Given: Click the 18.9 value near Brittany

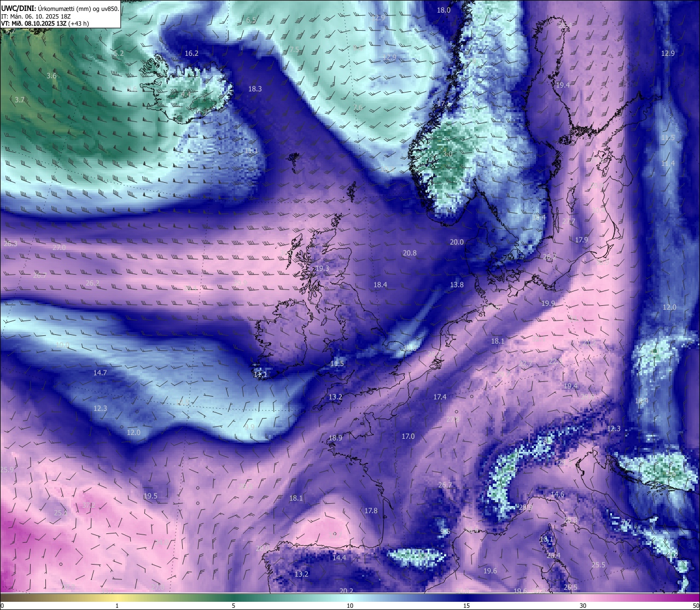Looking at the screenshot, I should pos(335,438).
